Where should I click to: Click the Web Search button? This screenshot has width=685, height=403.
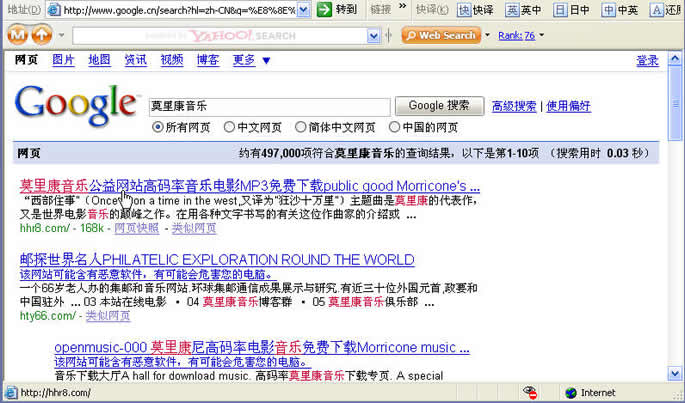441,35
